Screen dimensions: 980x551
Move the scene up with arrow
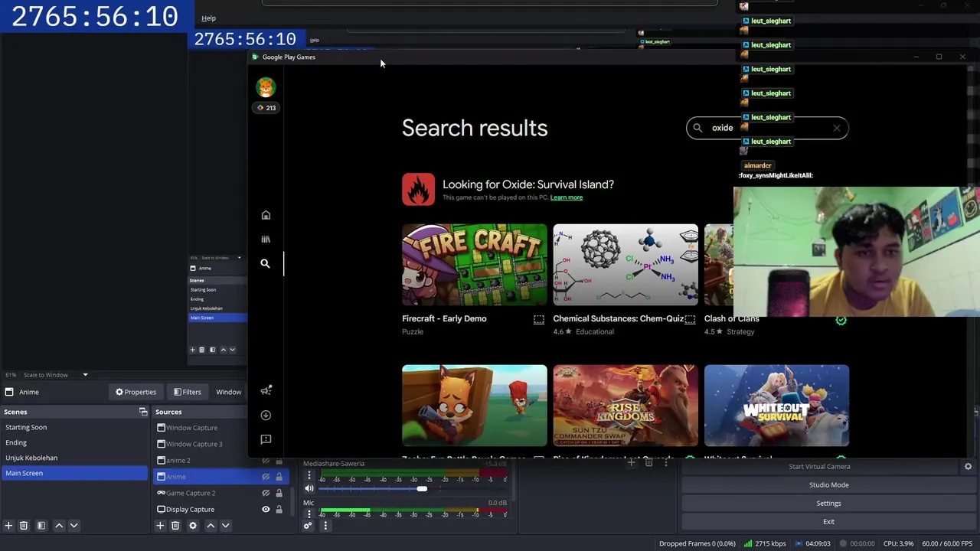59,526
